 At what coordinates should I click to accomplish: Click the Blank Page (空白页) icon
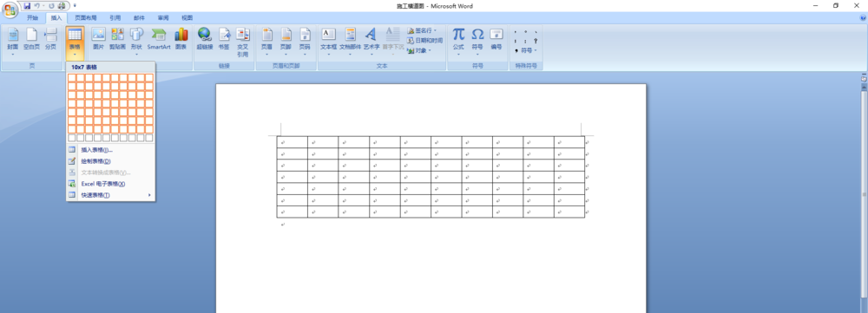[x=31, y=39]
